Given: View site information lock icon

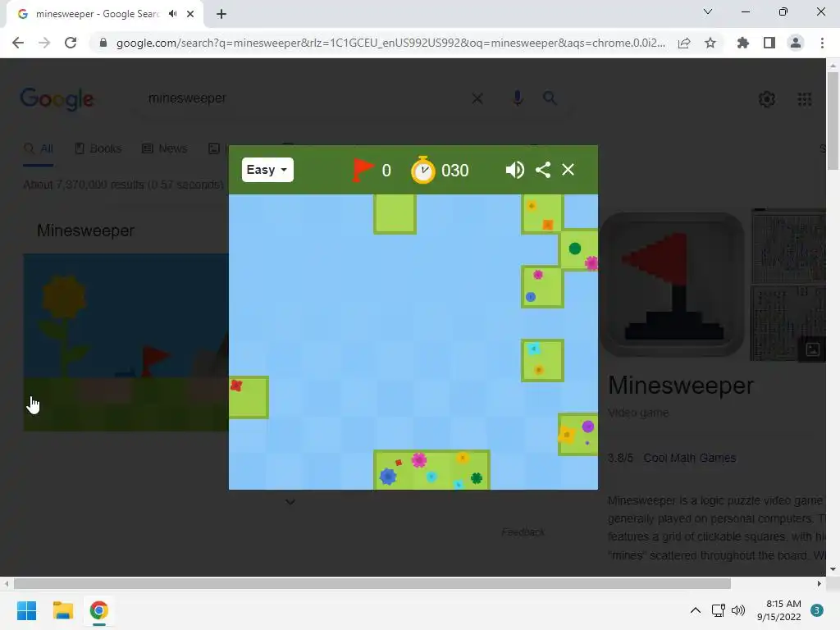Looking at the screenshot, I should pos(103,43).
